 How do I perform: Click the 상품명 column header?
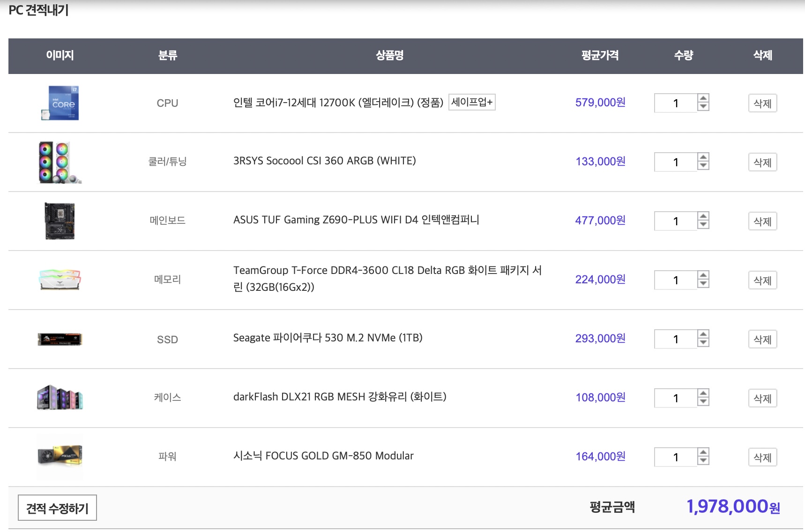(389, 55)
